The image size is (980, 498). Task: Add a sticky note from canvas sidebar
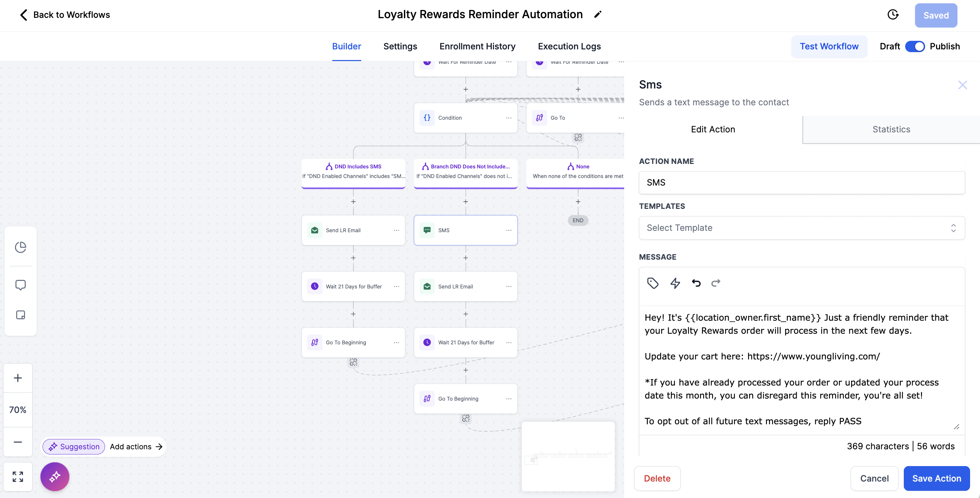tap(21, 315)
